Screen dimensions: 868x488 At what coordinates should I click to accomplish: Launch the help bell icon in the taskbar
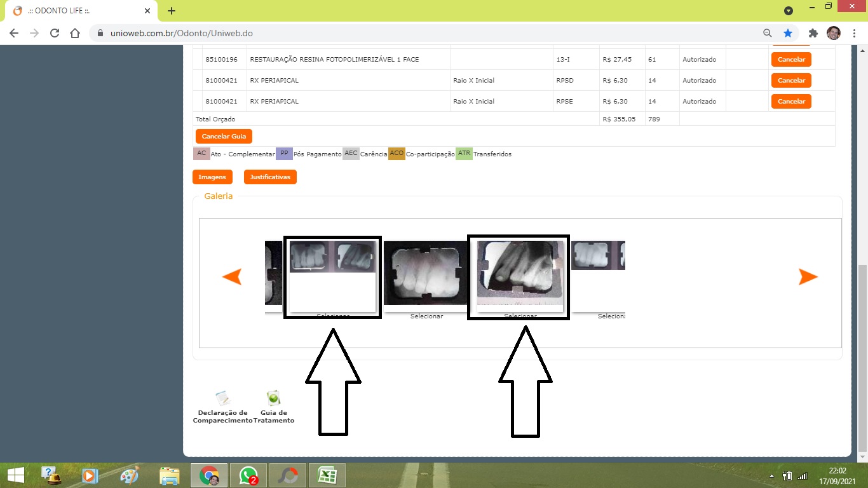tap(51, 475)
